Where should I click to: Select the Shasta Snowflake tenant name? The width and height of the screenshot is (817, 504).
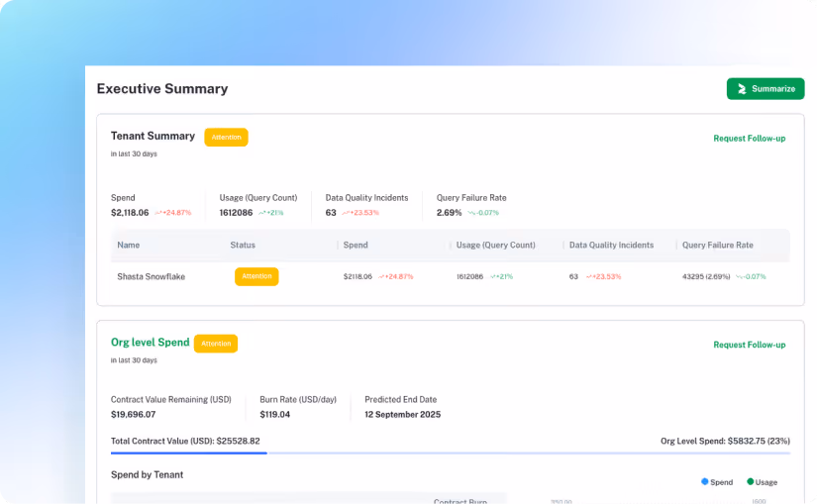tap(152, 277)
